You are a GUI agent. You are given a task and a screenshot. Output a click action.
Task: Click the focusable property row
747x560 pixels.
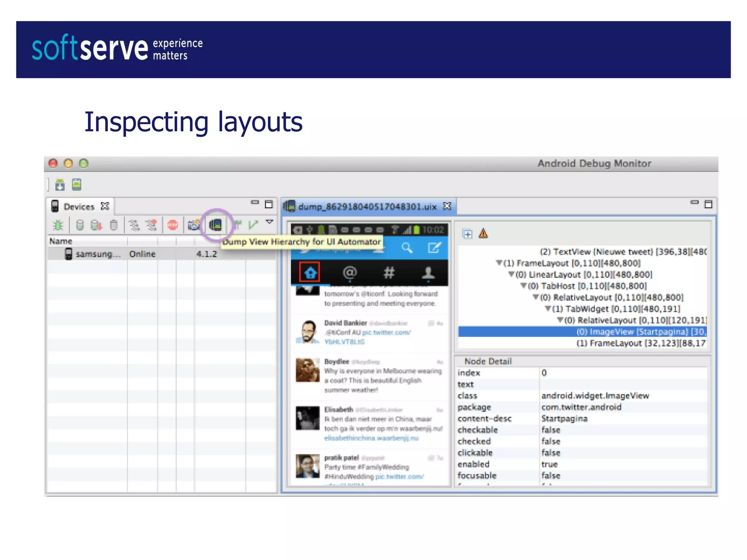point(582,475)
